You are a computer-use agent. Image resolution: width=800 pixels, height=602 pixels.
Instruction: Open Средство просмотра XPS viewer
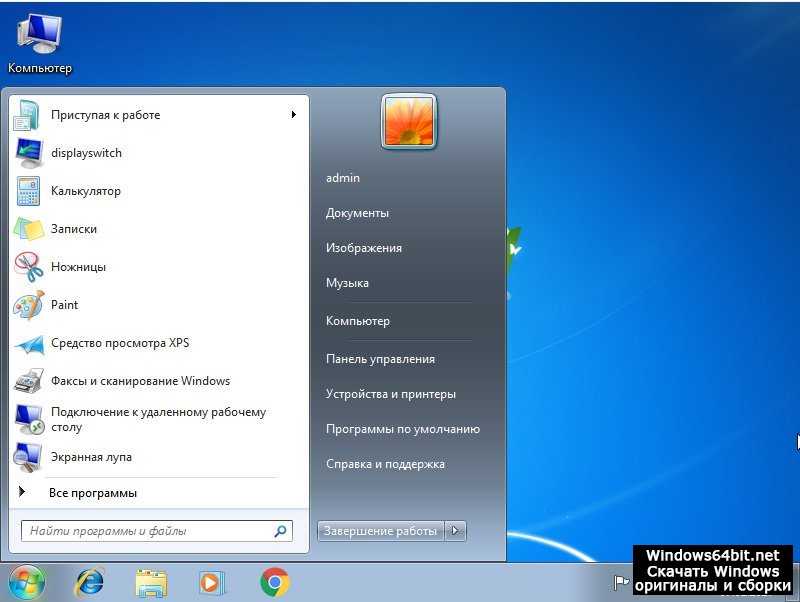(119, 343)
